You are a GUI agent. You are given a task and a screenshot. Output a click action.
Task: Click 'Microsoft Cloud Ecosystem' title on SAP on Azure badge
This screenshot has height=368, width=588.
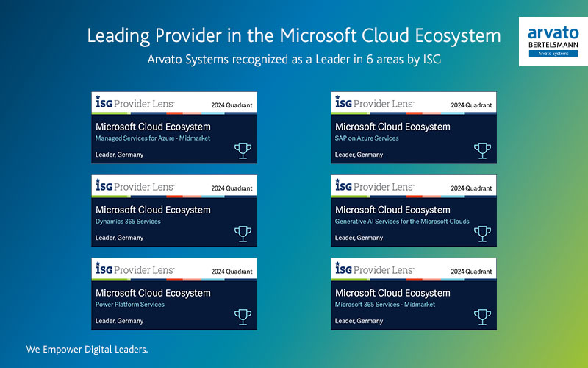392,127
